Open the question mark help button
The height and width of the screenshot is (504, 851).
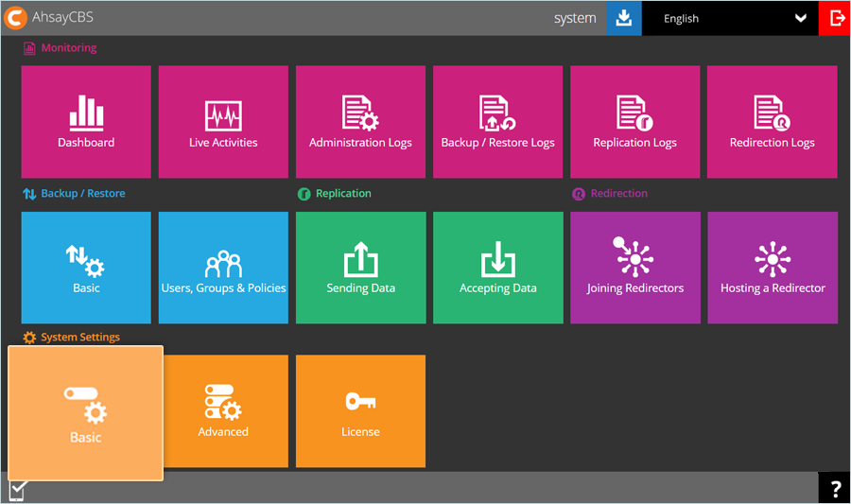835,488
